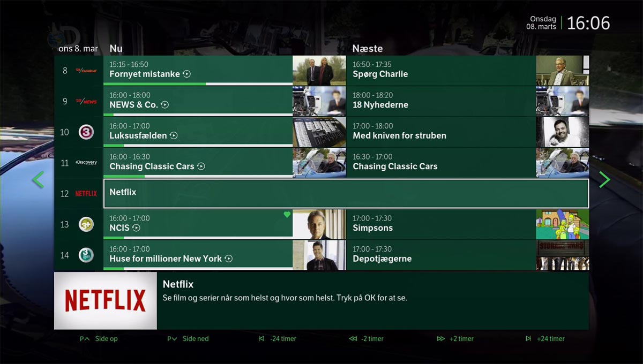Open the Nu column header
Viewport: 643px width, 364px height.
point(116,48)
